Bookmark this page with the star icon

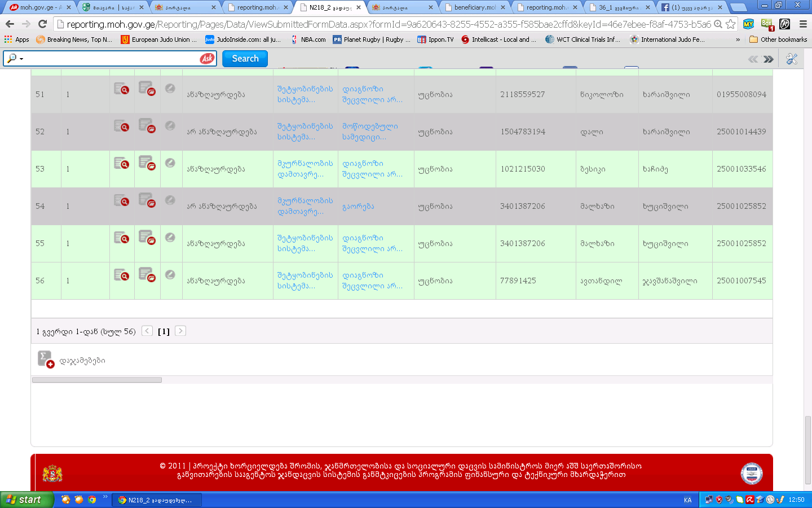(x=731, y=24)
